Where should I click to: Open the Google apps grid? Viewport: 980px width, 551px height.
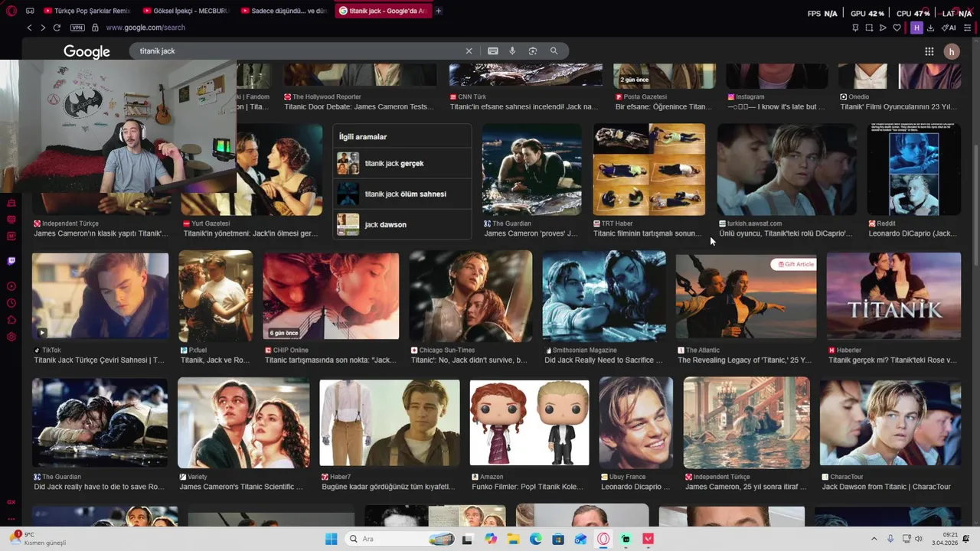929,51
